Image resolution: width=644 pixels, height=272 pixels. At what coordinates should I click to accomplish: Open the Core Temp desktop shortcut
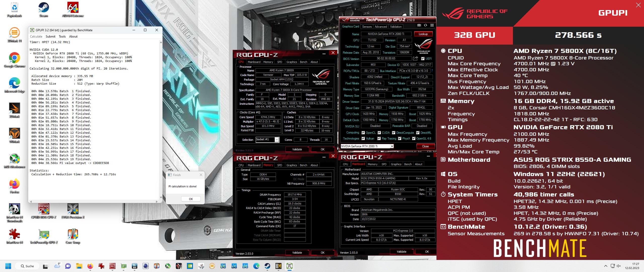73,236
